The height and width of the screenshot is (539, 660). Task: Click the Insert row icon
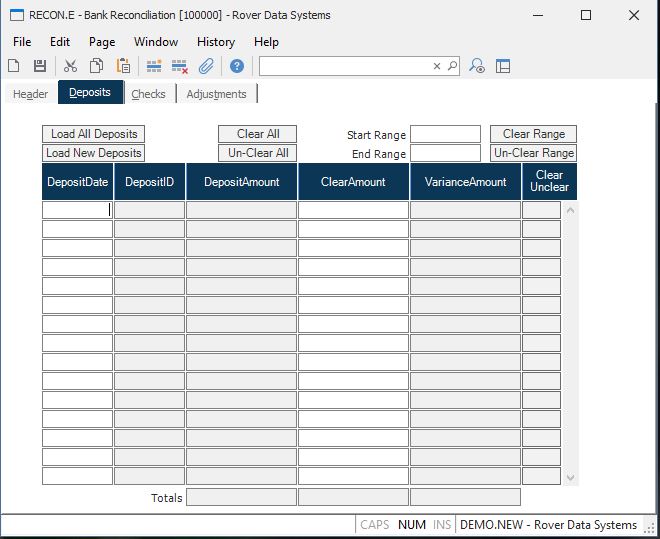[154, 66]
